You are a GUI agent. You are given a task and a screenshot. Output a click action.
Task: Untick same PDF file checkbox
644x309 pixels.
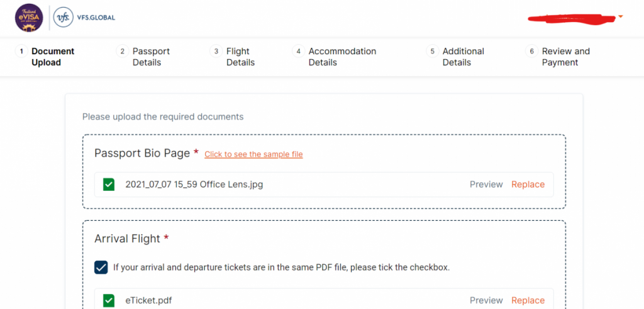click(x=101, y=267)
